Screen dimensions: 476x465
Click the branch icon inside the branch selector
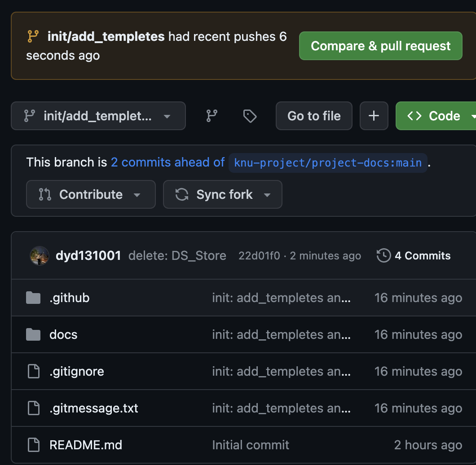point(30,116)
